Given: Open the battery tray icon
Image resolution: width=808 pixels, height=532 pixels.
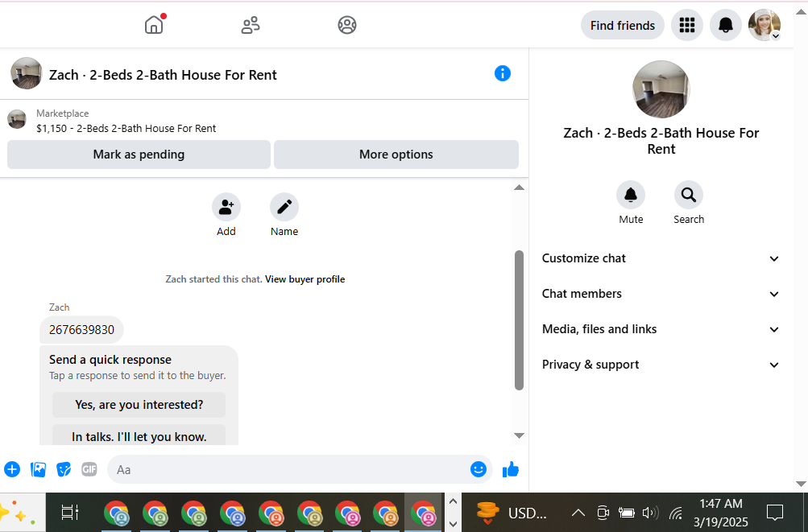Looking at the screenshot, I should pos(626,513).
